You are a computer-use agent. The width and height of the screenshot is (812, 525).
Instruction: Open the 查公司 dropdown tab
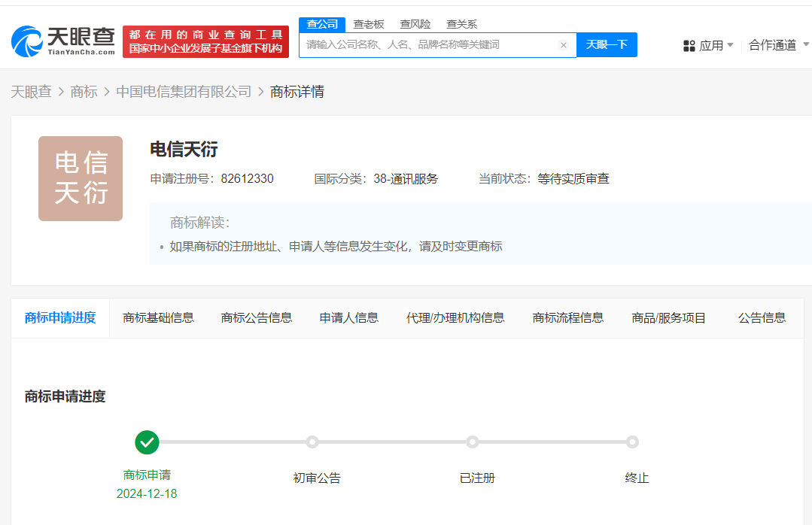322,23
